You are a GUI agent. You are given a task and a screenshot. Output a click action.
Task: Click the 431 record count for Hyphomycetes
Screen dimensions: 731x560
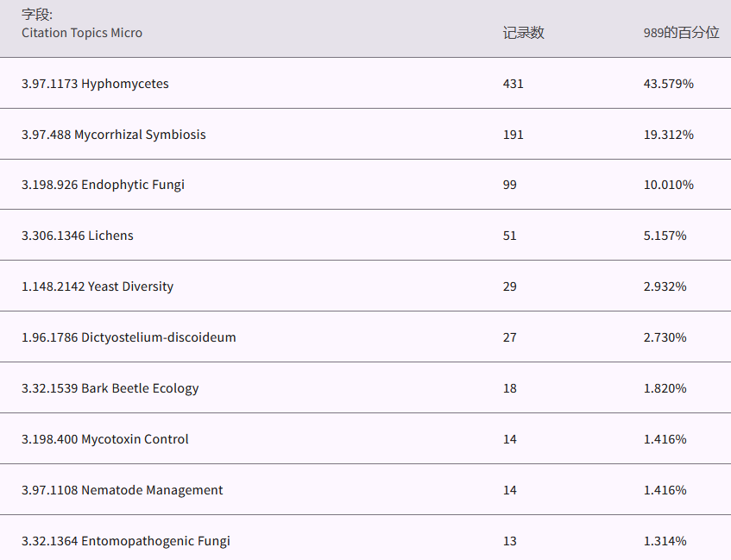pyautogui.click(x=513, y=84)
